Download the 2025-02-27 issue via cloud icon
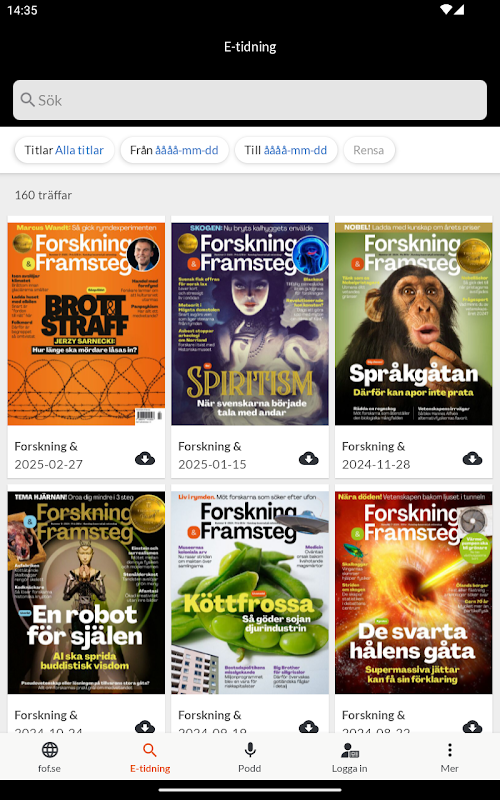 tap(145, 459)
